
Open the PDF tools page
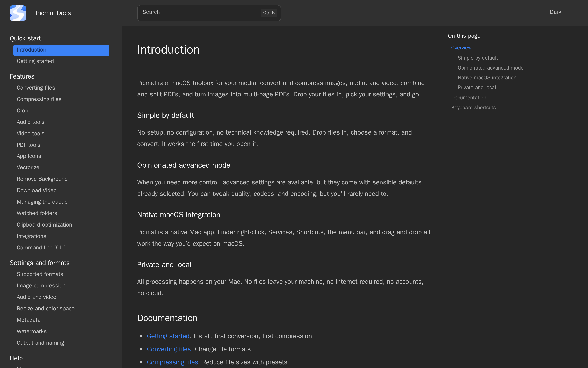(x=28, y=145)
